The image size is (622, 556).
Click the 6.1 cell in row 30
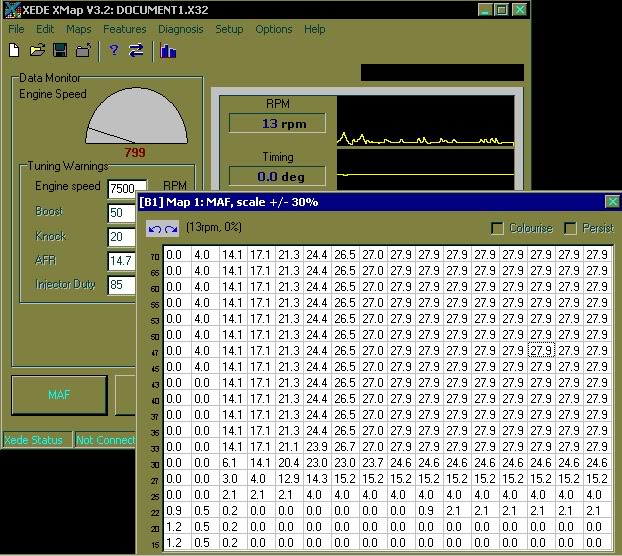[x=233, y=463]
